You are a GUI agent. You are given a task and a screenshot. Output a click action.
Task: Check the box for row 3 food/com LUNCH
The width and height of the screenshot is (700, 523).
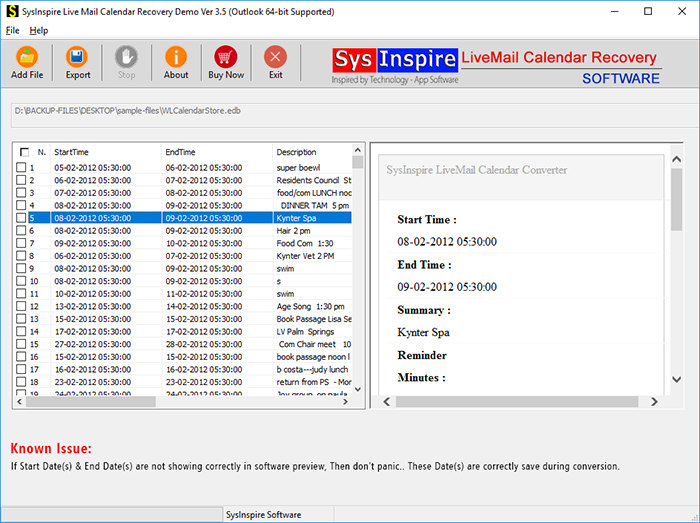(21, 192)
